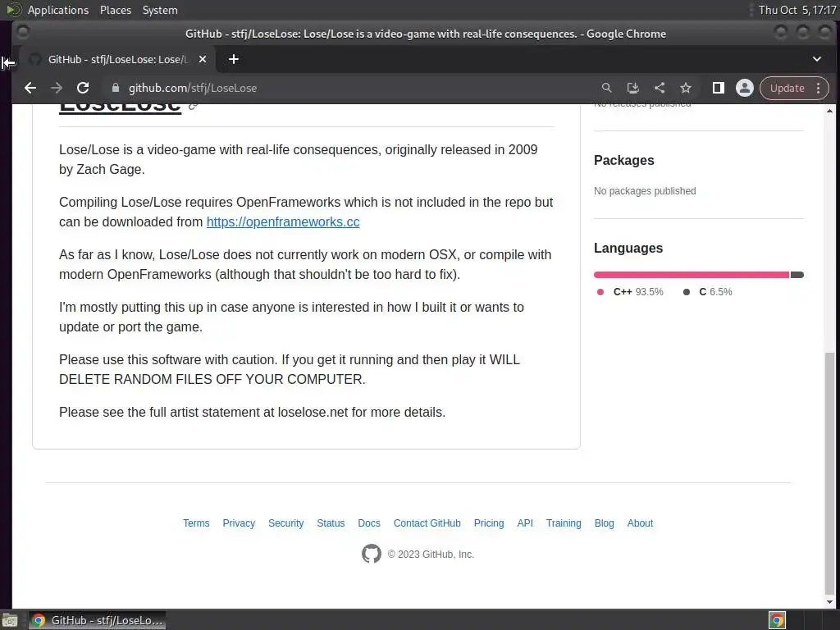Click the 'No packages published' text
The width and height of the screenshot is (840, 630).
(x=645, y=190)
